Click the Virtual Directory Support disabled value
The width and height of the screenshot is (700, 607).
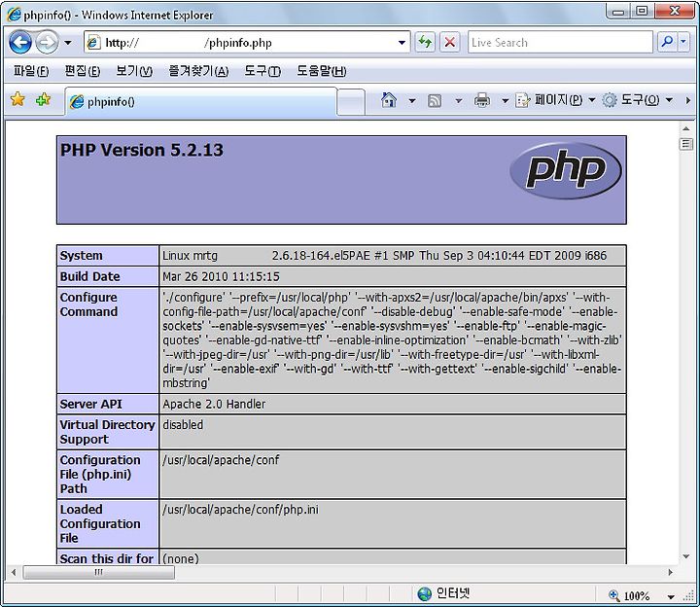[x=183, y=424]
